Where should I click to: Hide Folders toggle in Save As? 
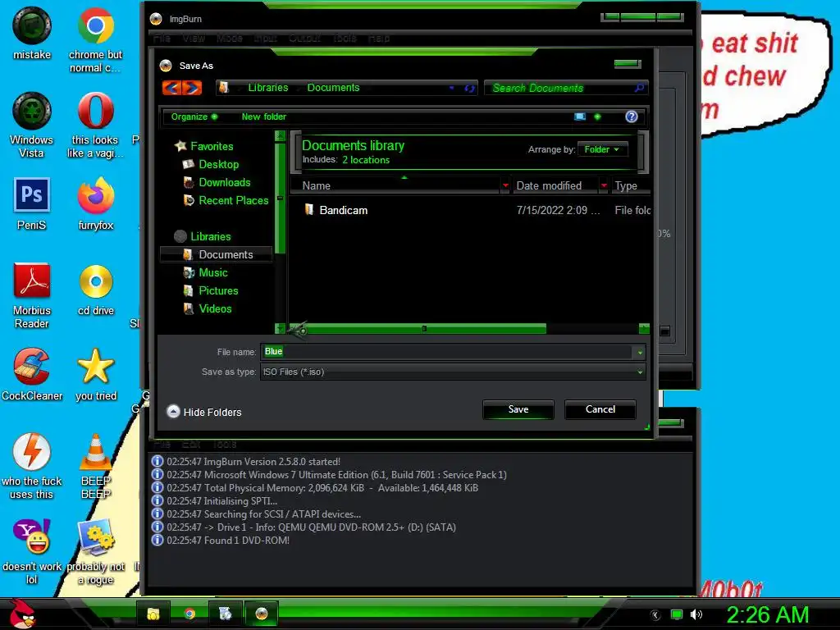[204, 412]
